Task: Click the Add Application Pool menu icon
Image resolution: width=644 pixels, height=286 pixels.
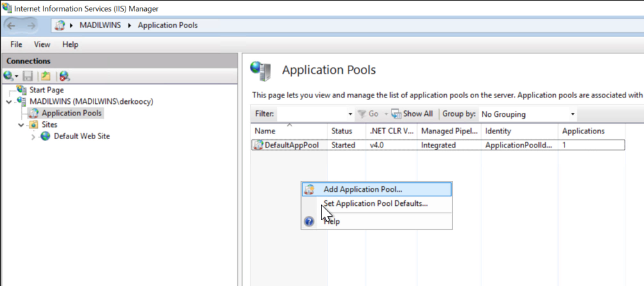Action: (309, 189)
